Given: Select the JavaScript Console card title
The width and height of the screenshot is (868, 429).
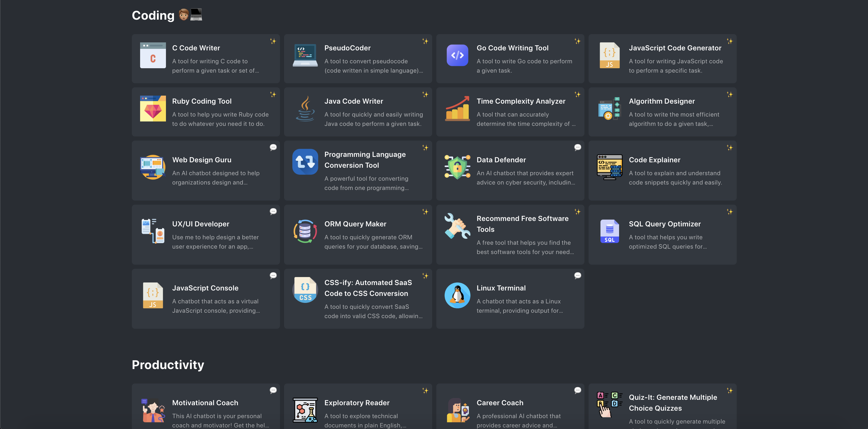Looking at the screenshot, I should coord(205,288).
